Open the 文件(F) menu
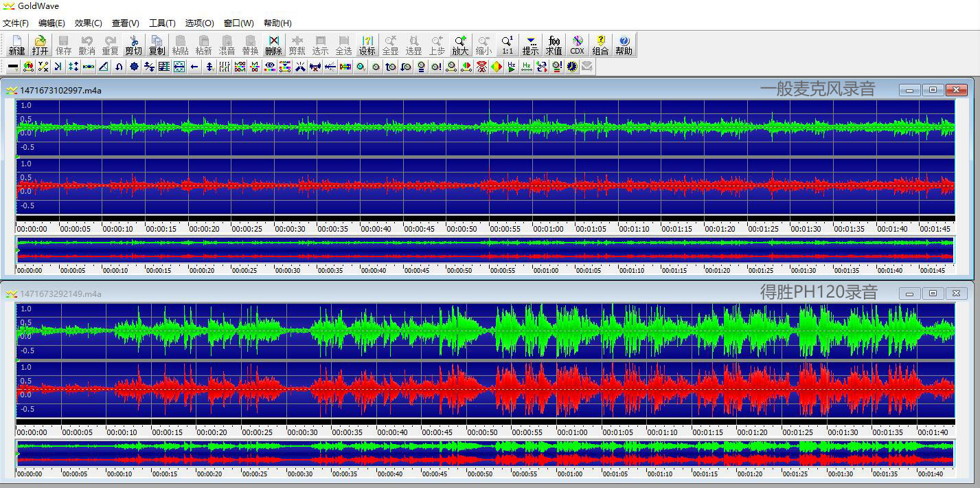 click(x=16, y=23)
